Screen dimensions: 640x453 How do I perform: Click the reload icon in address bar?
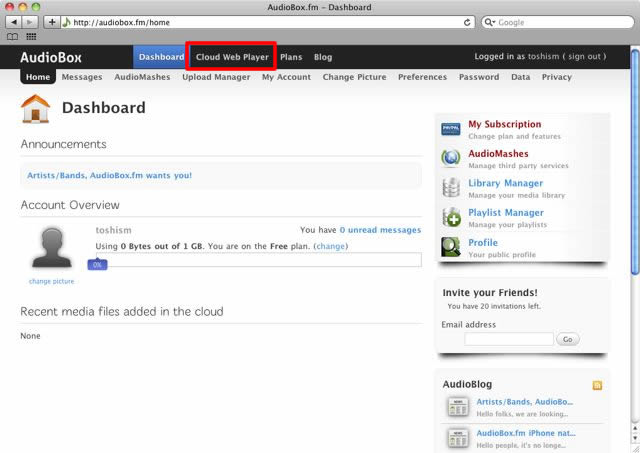click(x=467, y=22)
